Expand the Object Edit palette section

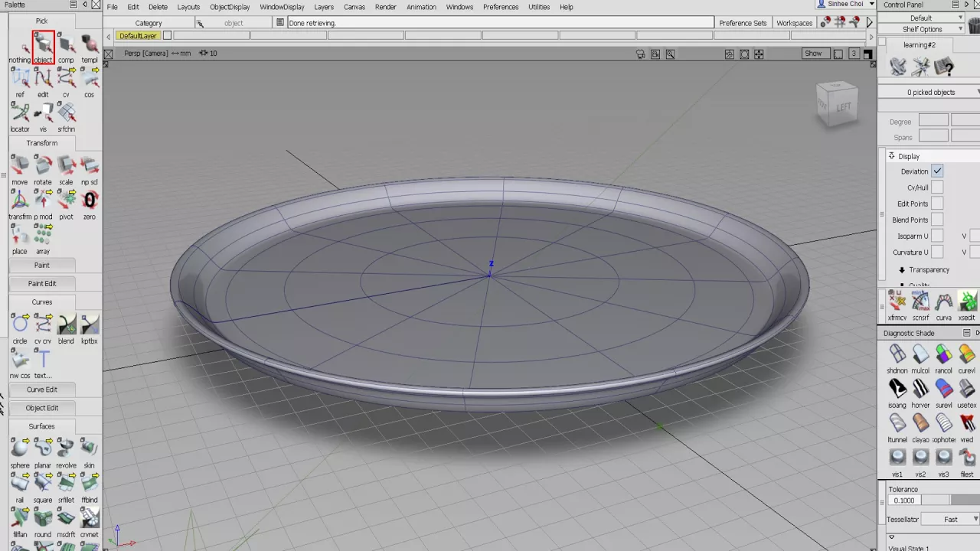42,408
